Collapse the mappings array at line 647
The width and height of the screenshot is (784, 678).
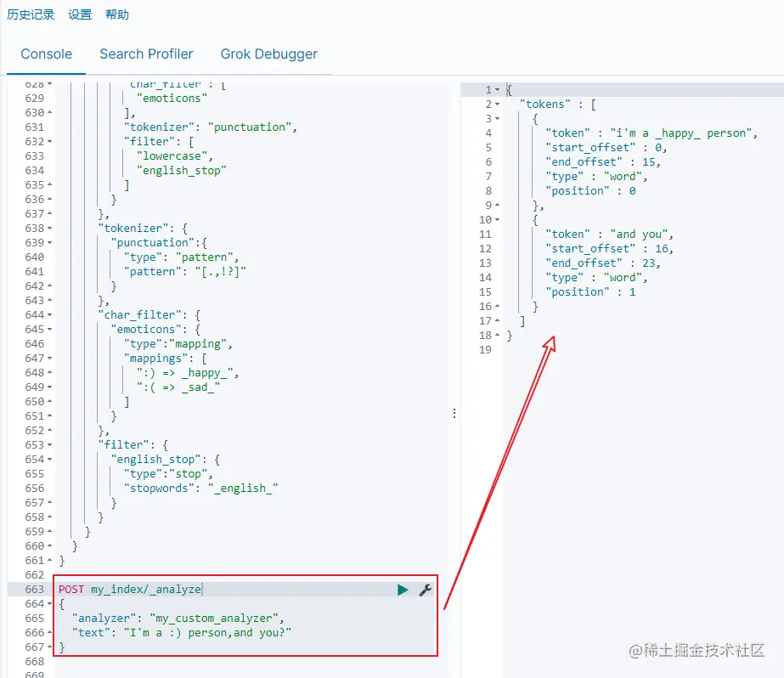point(50,359)
